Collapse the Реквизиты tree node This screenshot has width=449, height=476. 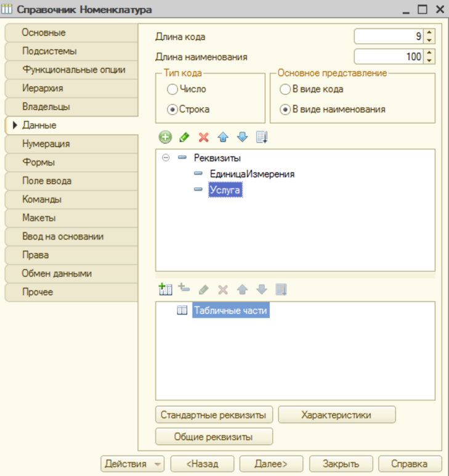pyautogui.click(x=166, y=158)
